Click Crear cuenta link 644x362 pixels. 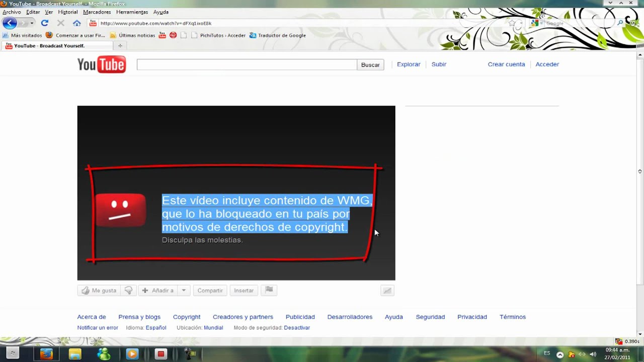506,64
